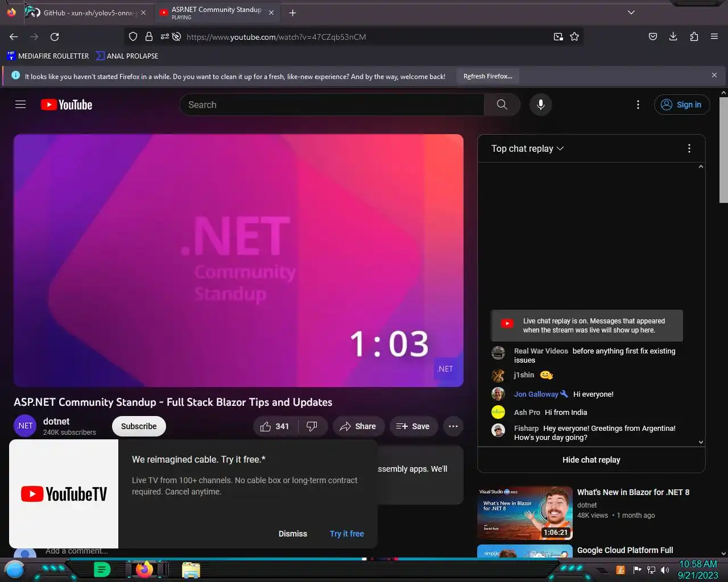
Task: Open File Explorer from the taskbar
Action: click(191, 570)
